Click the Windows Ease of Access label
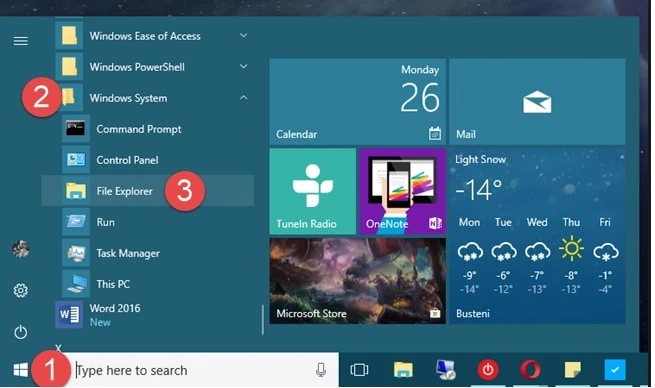This screenshot has height=388, width=655. (x=145, y=36)
